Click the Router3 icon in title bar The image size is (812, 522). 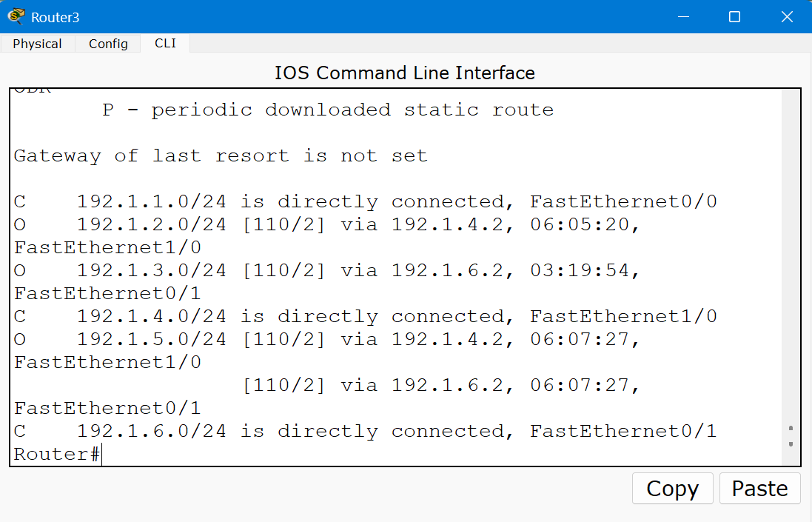pyautogui.click(x=16, y=16)
